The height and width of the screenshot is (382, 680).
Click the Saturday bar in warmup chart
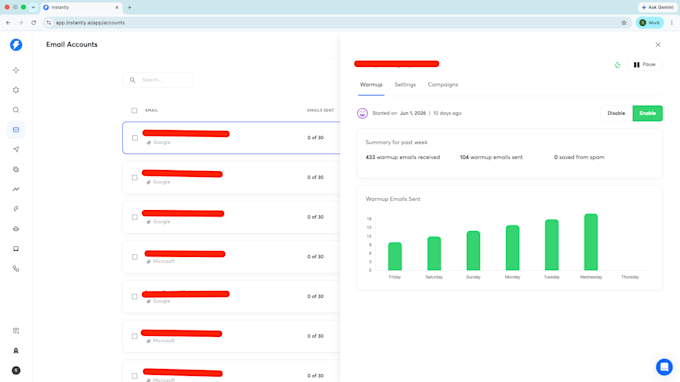(434, 253)
